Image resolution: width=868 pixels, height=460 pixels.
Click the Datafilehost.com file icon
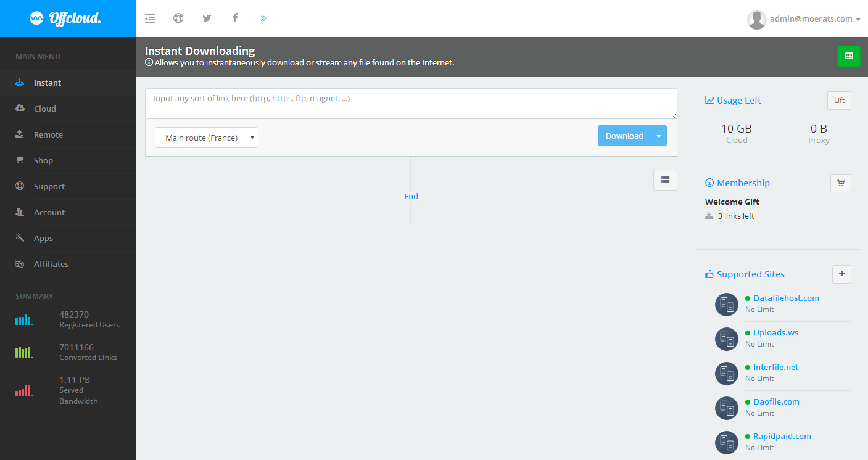[x=727, y=304]
